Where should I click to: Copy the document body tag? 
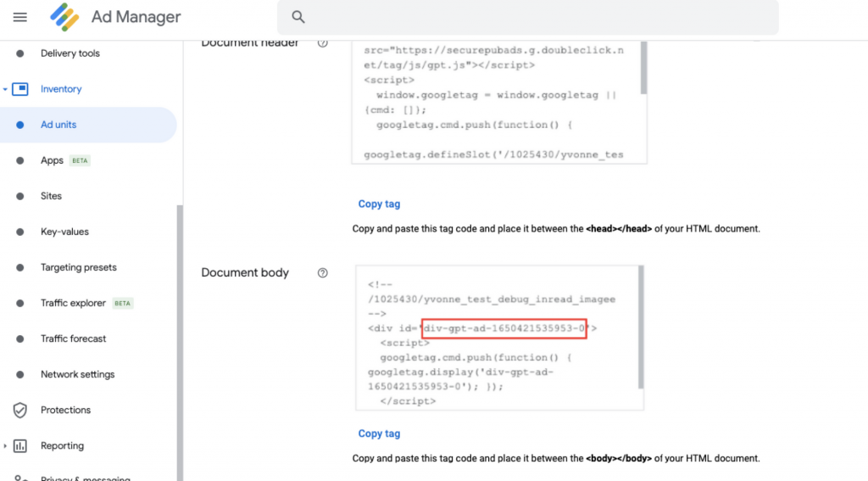pos(379,433)
